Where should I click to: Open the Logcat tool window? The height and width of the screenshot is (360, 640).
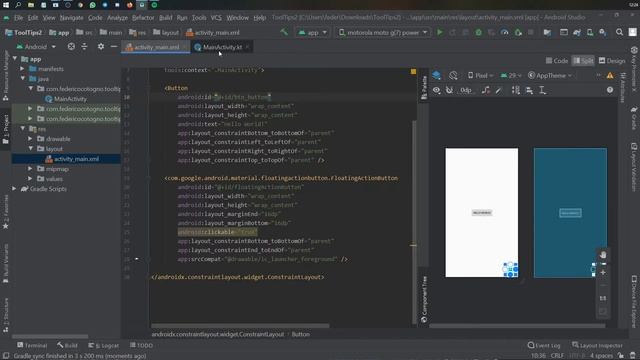point(104,345)
